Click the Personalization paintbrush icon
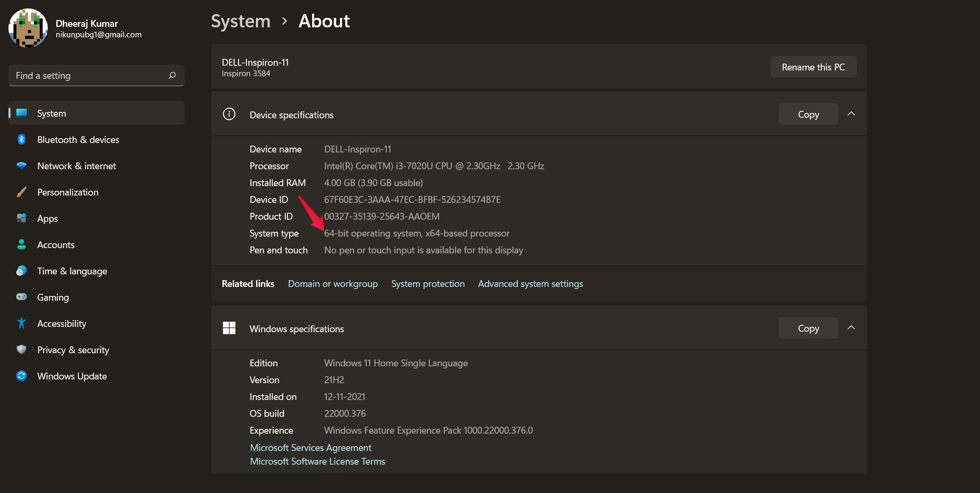This screenshot has width=980, height=493. [22, 192]
